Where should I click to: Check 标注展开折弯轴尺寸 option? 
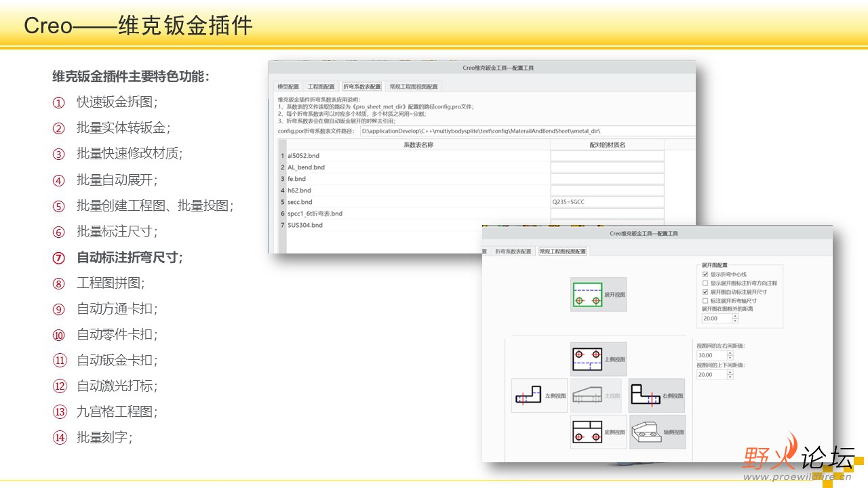(x=705, y=301)
